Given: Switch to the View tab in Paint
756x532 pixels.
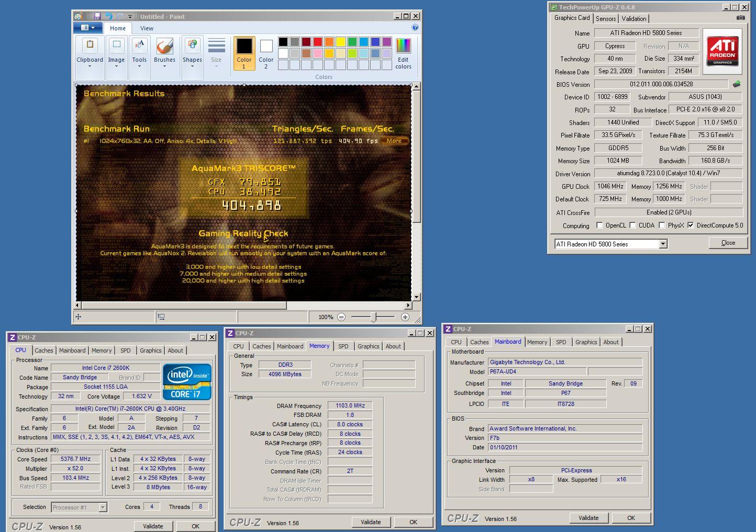Looking at the screenshot, I should [147, 28].
